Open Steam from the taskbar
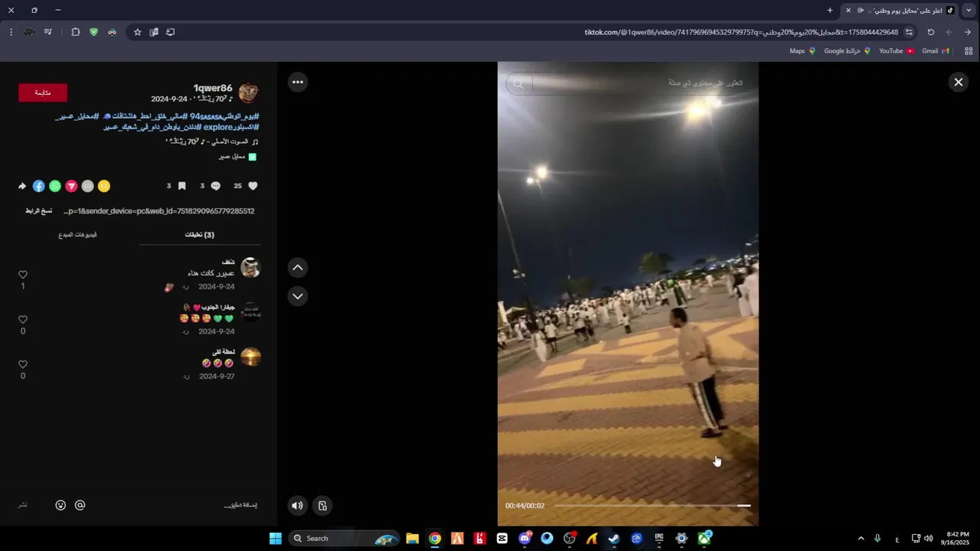 [614, 538]
